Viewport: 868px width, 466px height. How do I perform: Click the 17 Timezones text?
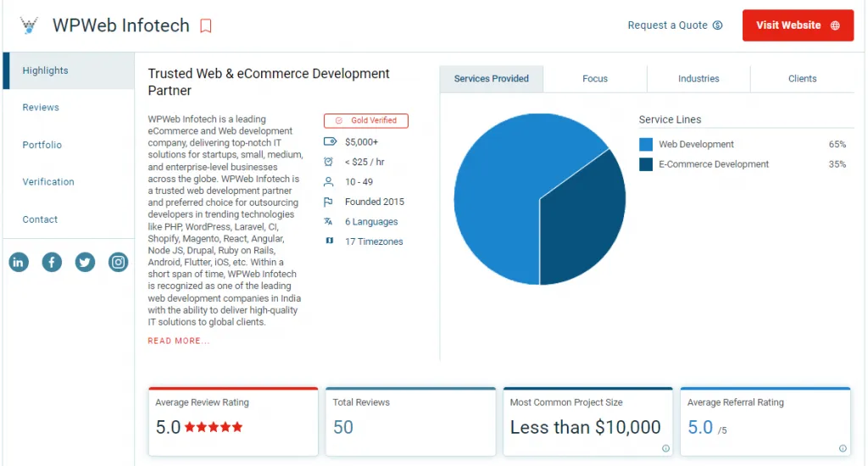[374, 241]
